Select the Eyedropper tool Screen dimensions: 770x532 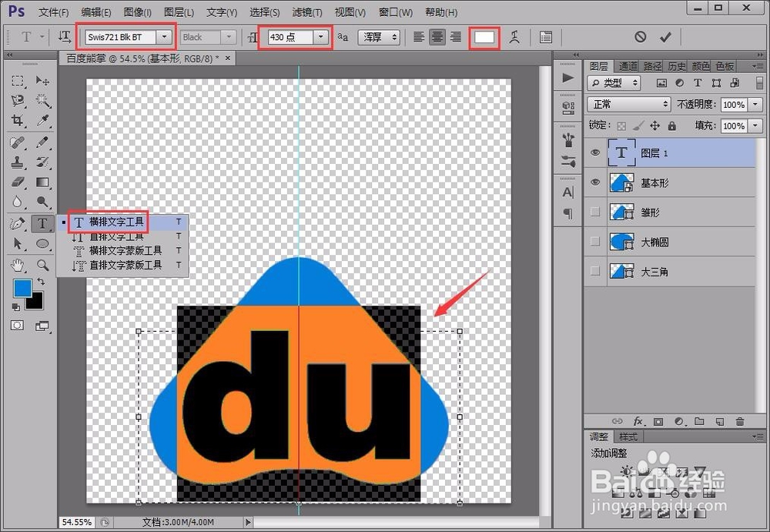pyautogui.click(x=42, y=120)
